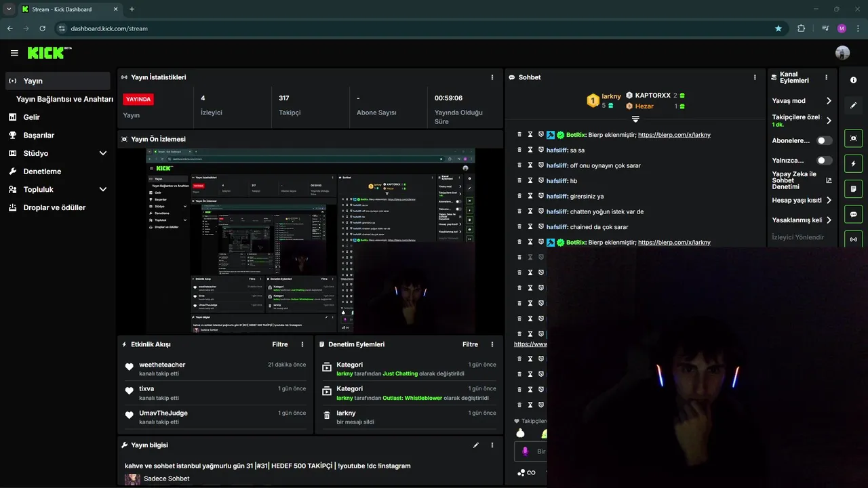Open the Başarılar sidebar page

tap(58, 135)
